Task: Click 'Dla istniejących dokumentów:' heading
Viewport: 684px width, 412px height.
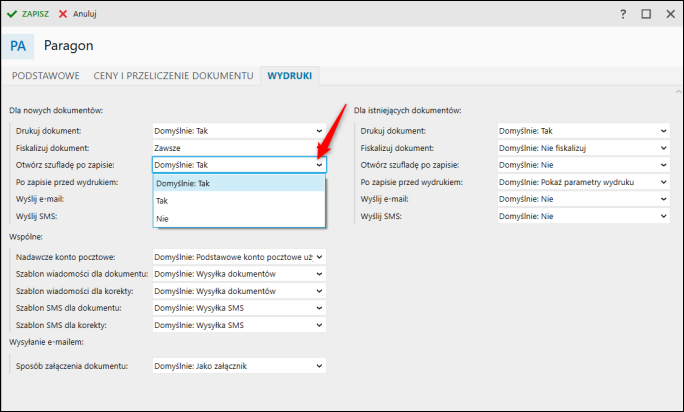Action: click(x=407, y=110)
